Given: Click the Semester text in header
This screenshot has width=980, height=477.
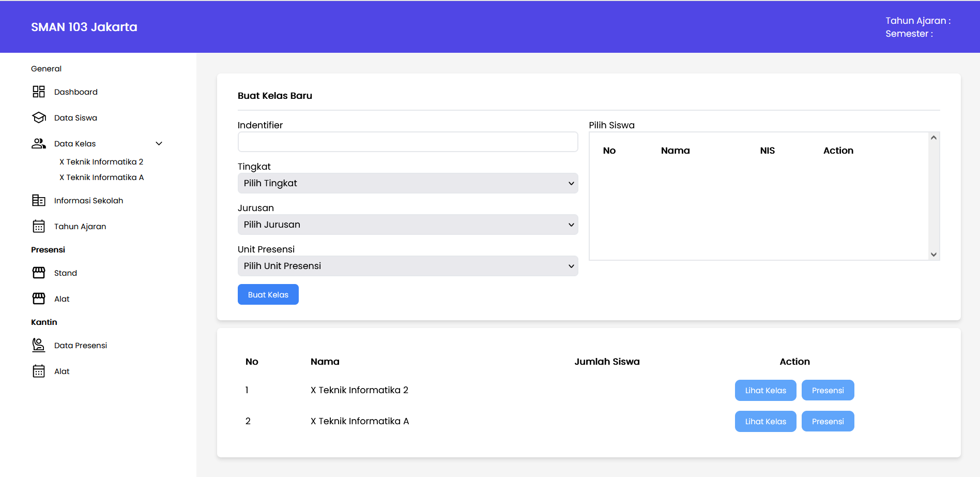Looking at the screenshot, I should (909, 34).
